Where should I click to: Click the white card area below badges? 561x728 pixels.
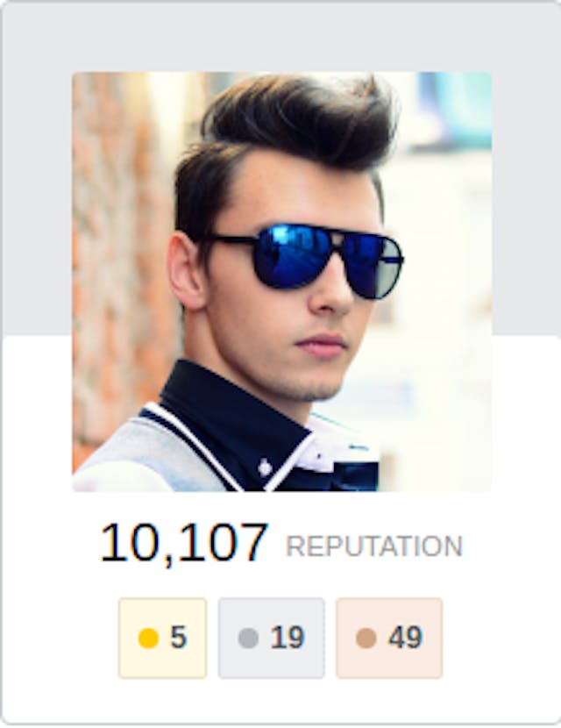[280, 700]
